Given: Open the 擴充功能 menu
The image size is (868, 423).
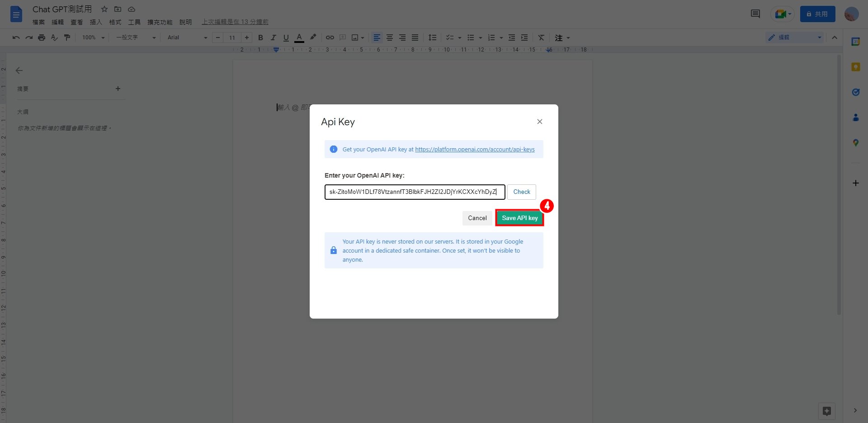Looking at the screenshot, I should 160,22.
